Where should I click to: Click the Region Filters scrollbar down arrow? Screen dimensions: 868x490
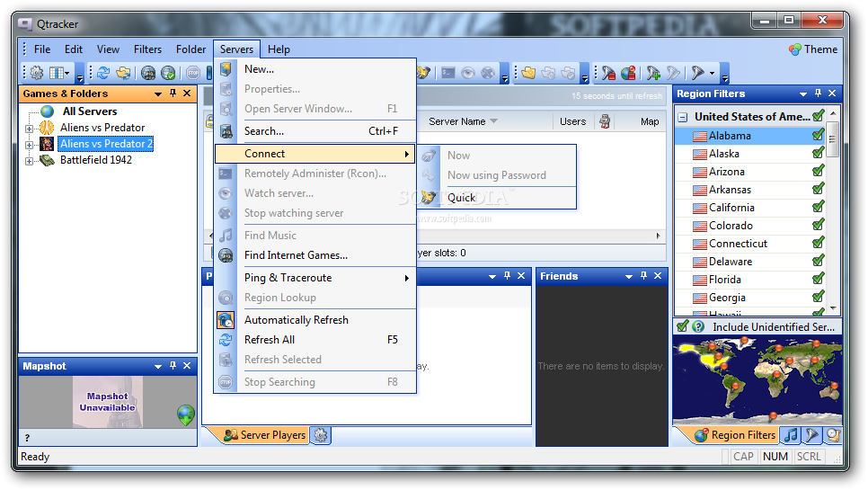tap(833, 308)
